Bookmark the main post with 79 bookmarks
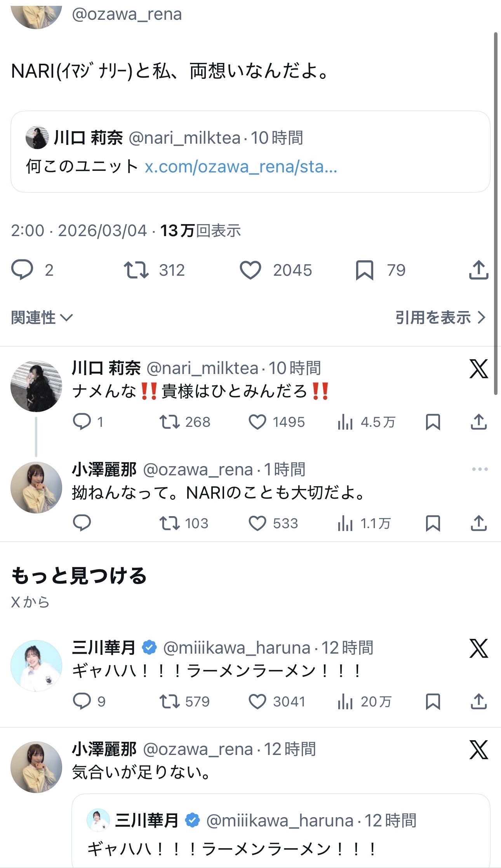Screen dimensions: 501x868 (x=364, y=270)
